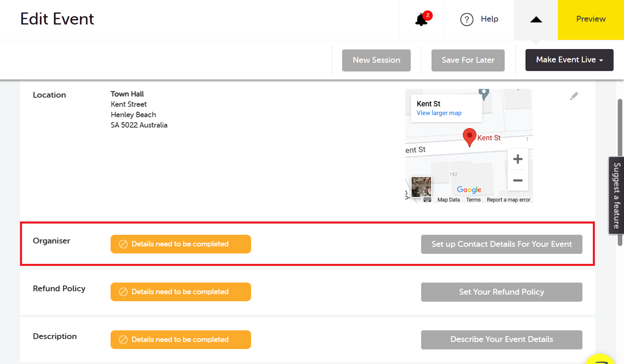Open the notifications bell icon
The width and height of the screenshot is (624, 364).
click(x=421, y=19)
